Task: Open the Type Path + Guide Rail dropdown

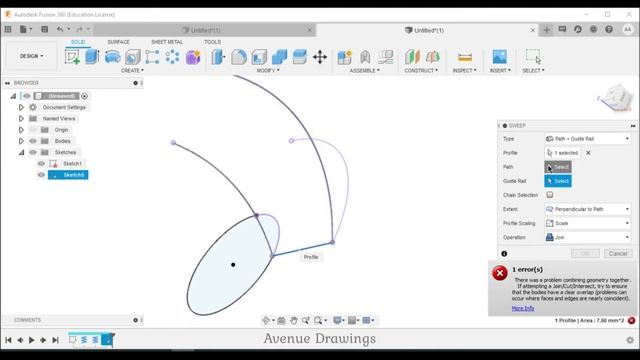Action: tap(588, 139)
